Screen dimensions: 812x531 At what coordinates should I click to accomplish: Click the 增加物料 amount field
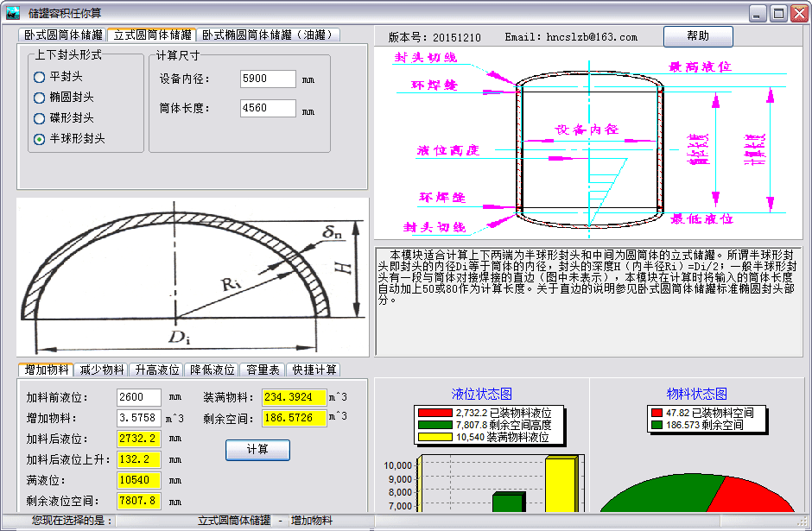[138, 418]
